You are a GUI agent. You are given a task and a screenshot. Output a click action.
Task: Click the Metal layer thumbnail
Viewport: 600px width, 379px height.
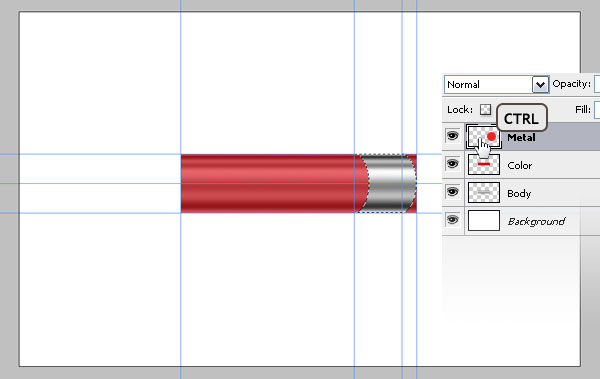(x=484, y=136)
